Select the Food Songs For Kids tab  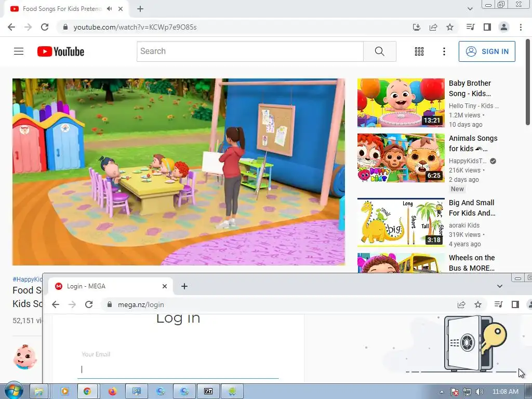coord(62,9)
